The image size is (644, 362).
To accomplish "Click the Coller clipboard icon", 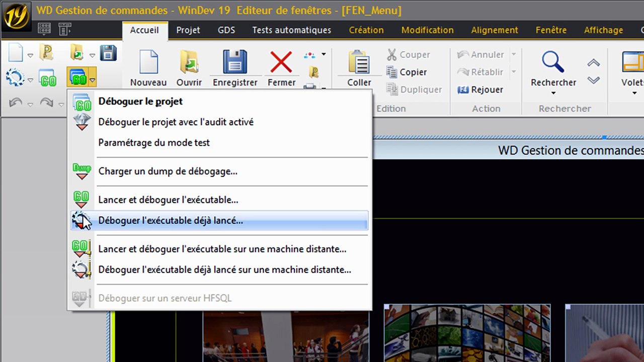I will pos(359,62).
